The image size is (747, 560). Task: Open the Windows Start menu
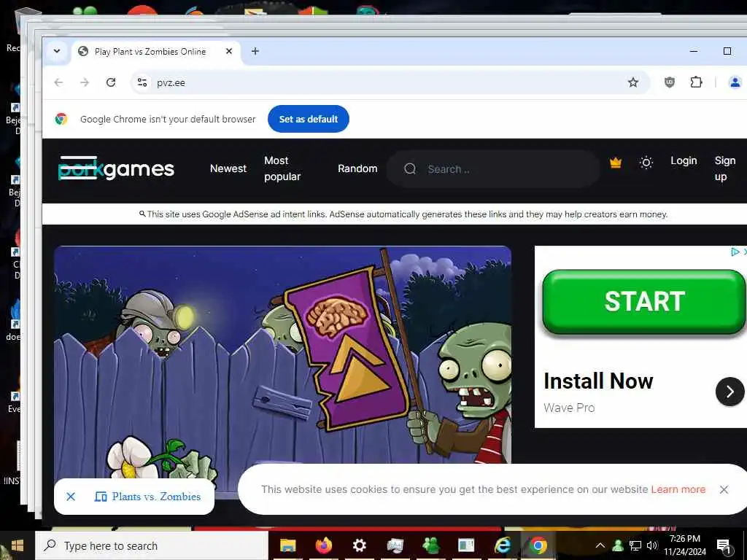tap(18, 545)
